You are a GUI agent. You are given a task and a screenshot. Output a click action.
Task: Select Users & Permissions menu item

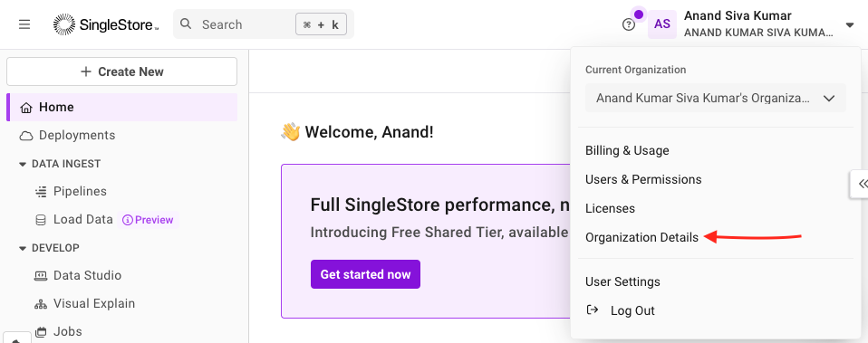click(x=643, y=179)
